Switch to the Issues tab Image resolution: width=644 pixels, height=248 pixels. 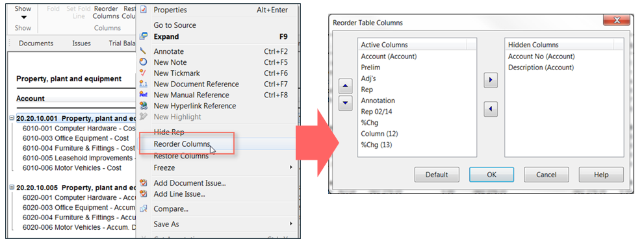[81, 43]
